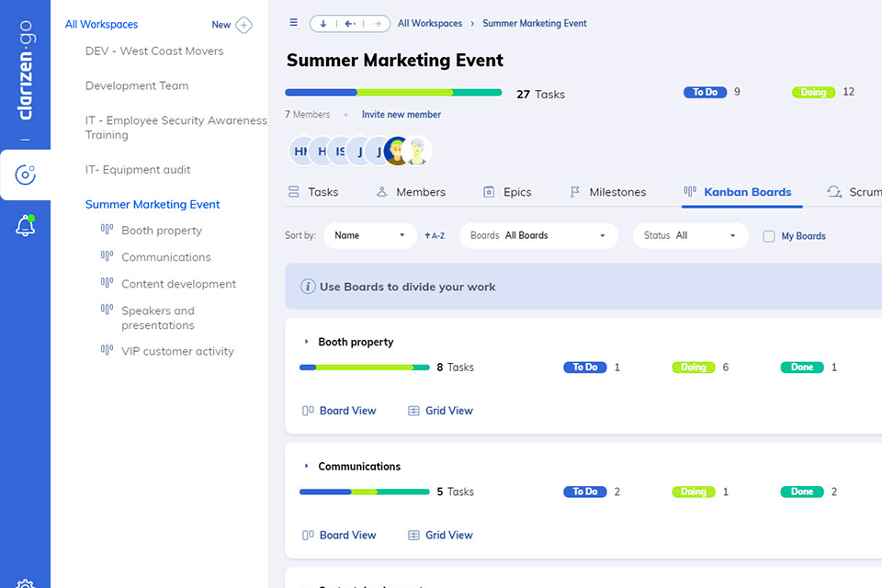Screen dimensions: 882x588
Task: Click the A-Z sort order icon
Action: coord(435,236)
